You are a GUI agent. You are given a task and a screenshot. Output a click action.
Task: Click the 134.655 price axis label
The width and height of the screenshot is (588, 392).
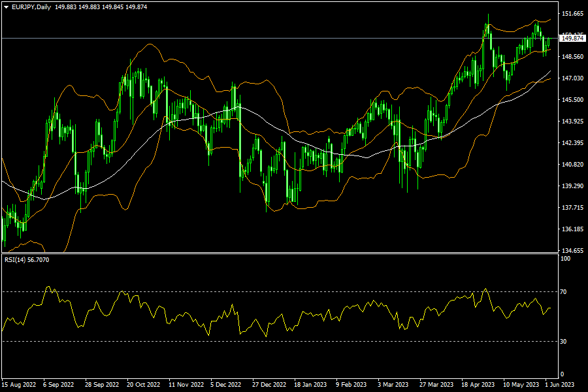(572, 251)
